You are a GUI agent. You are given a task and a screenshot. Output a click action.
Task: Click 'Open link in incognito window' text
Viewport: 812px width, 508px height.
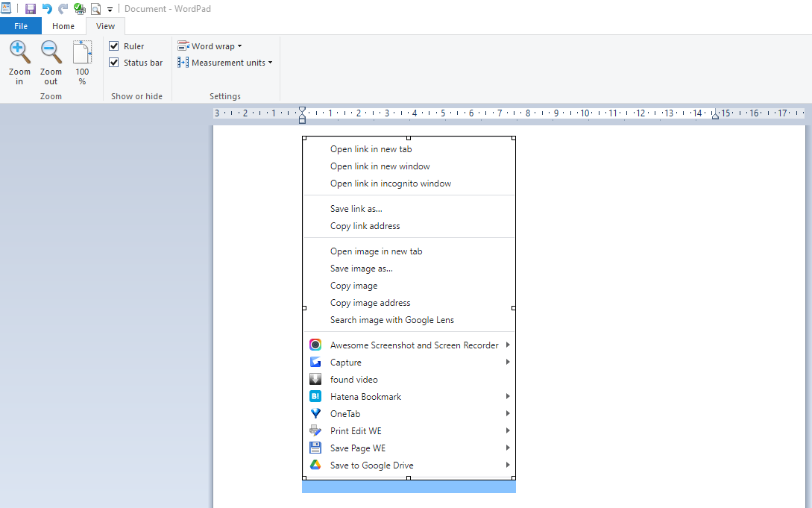[x=391, y=184]
